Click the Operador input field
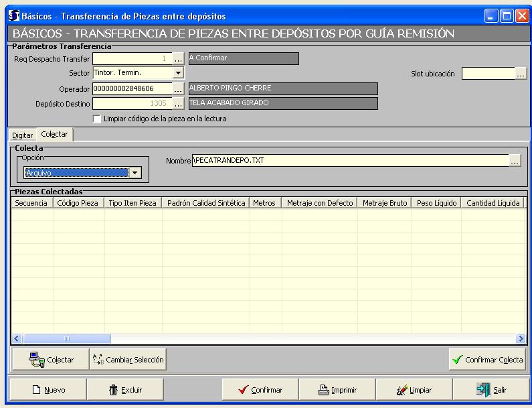Image resolution: width=532 pixels, height=408 pixels. pos(132,88)
